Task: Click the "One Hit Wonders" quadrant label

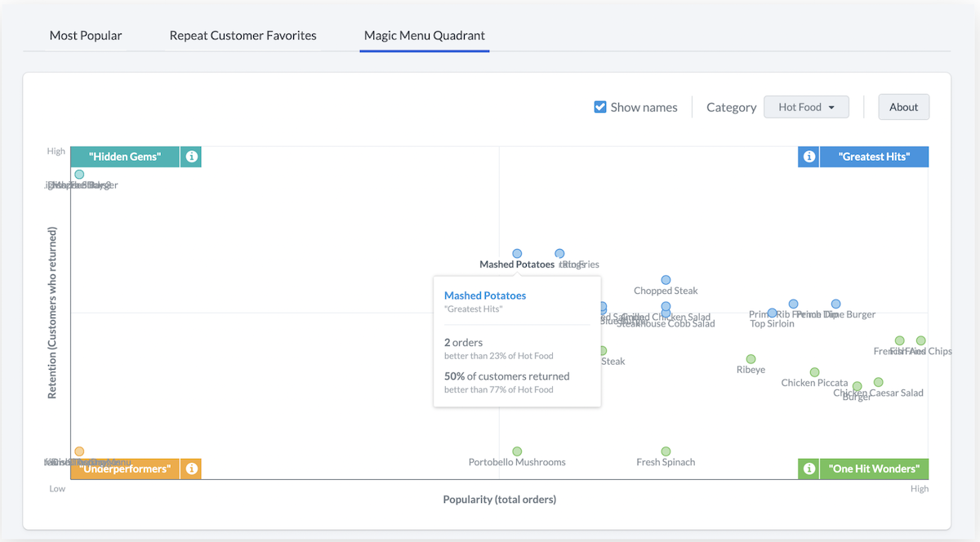Action: click(x=874, y=469)
